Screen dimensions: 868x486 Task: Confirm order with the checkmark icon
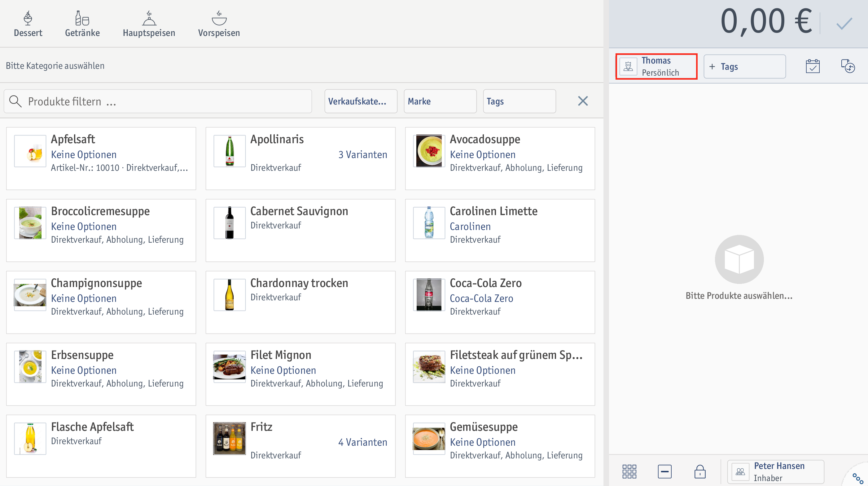click(844, 23)
